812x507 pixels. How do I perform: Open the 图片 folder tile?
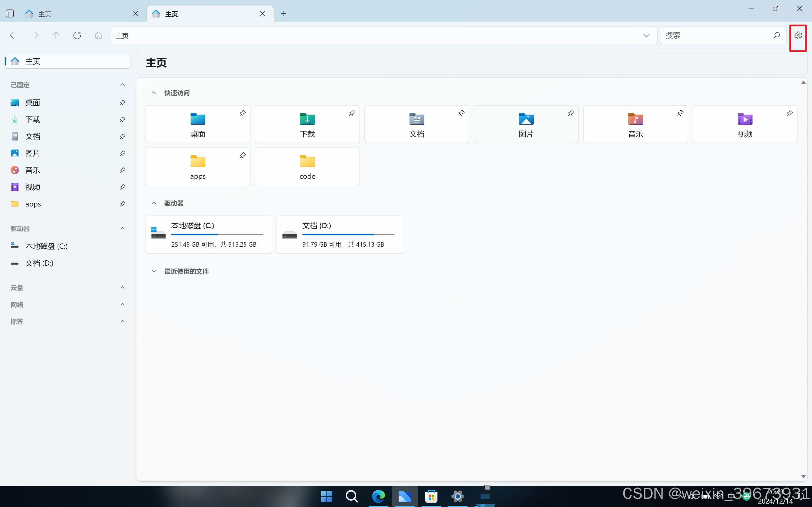pos(526,124)
